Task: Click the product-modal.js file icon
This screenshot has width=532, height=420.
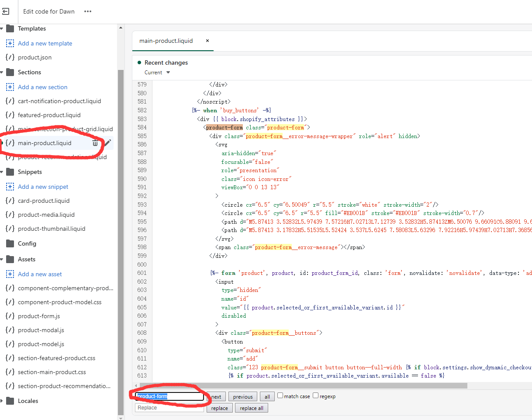Action: [x=10, y=330]
